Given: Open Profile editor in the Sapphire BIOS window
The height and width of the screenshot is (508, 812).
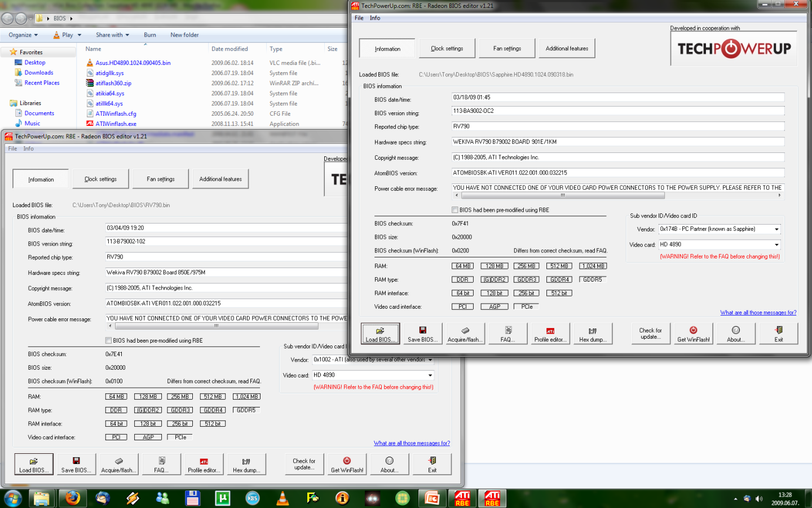Looking at the screenshot, I should 550,334.
